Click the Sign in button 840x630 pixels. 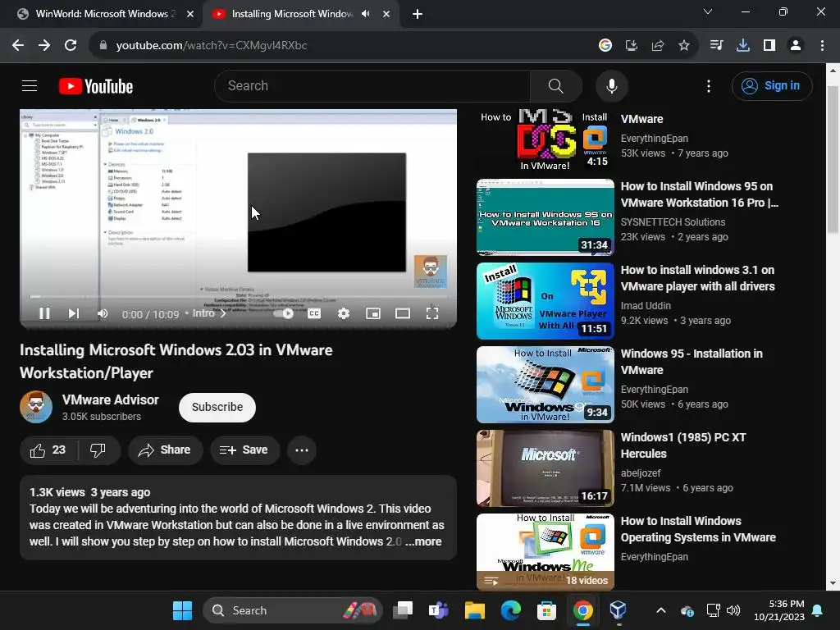(x=772, y=85)
